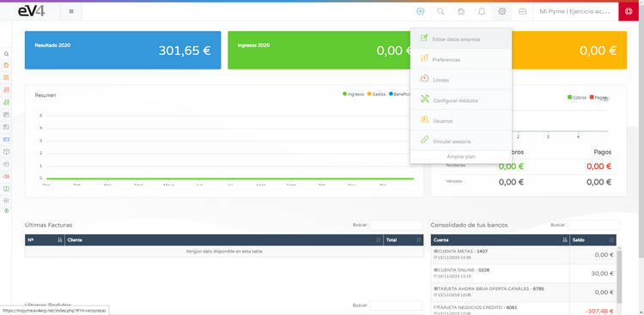Viewport: 644px width, 315px height.
Task: Click the red help lifebuoy button
Action: click(x=628, y=11)
